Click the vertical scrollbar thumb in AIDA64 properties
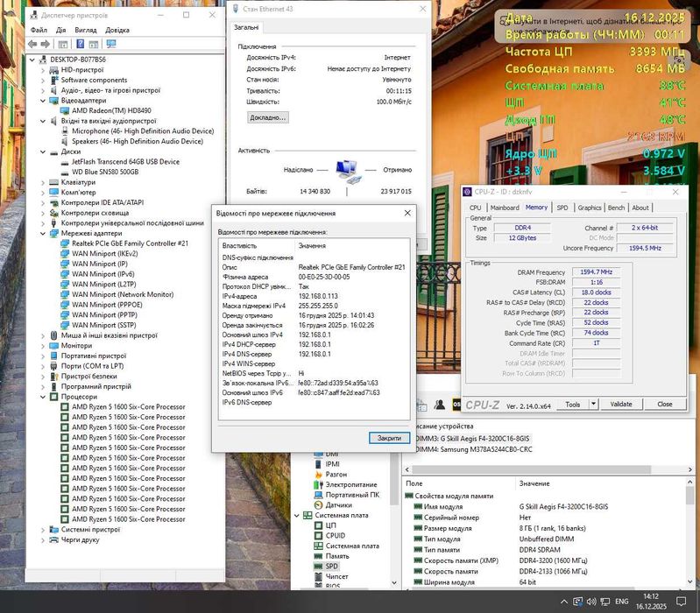The height and width of the screenshot is (613, 700). coord(691,495)
